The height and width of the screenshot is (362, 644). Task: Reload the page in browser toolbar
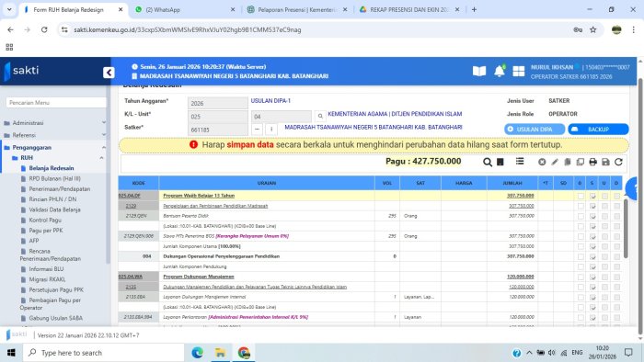tap(44, 29)
